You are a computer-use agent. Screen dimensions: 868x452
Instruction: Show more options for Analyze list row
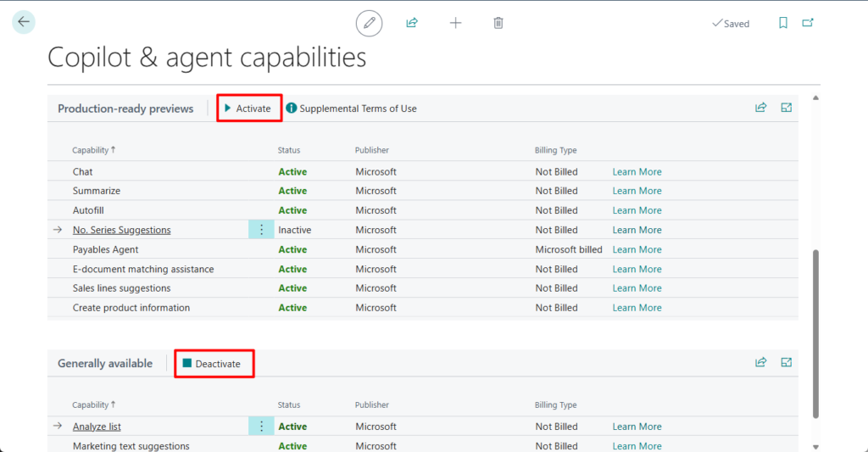[261, 427]
